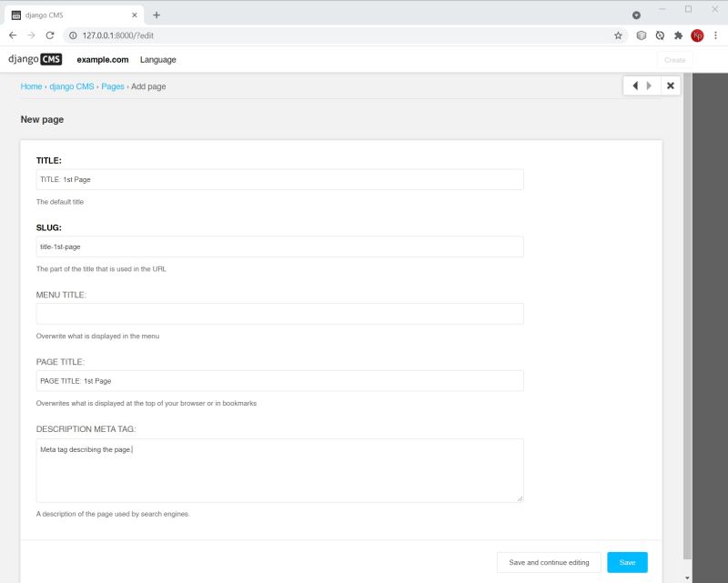Click the Create button in the toolbar

tap(674, 59)
